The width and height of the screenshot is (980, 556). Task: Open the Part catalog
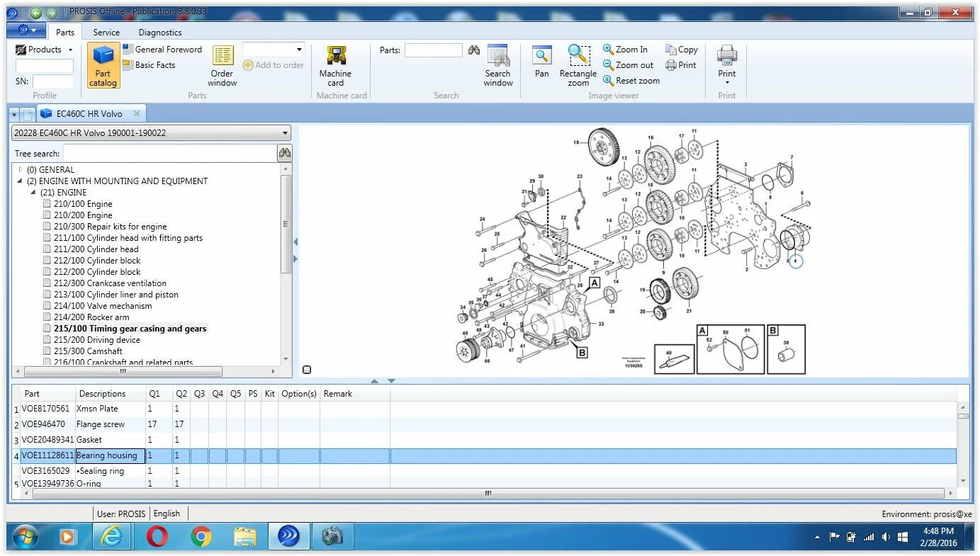pyautogui.click(x=103, y=66)
